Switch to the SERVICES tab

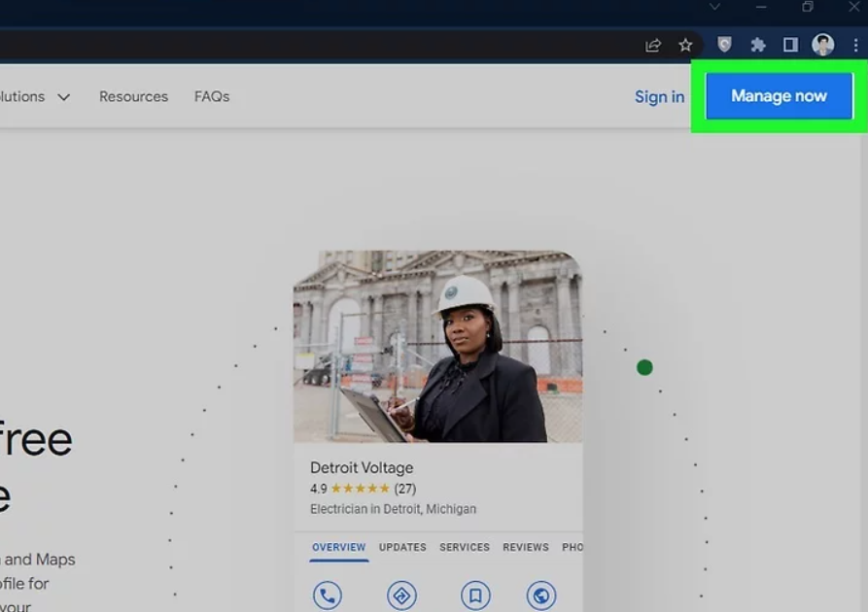coord(465,547)
